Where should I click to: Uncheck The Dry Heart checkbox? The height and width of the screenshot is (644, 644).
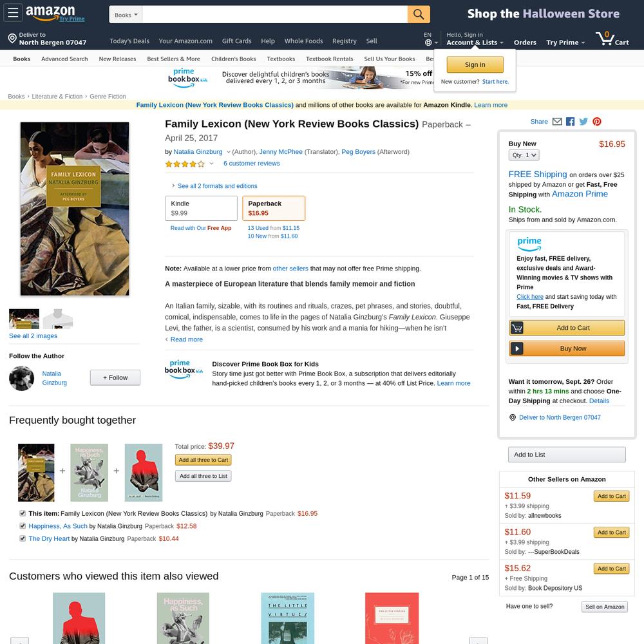coord(23,538)
